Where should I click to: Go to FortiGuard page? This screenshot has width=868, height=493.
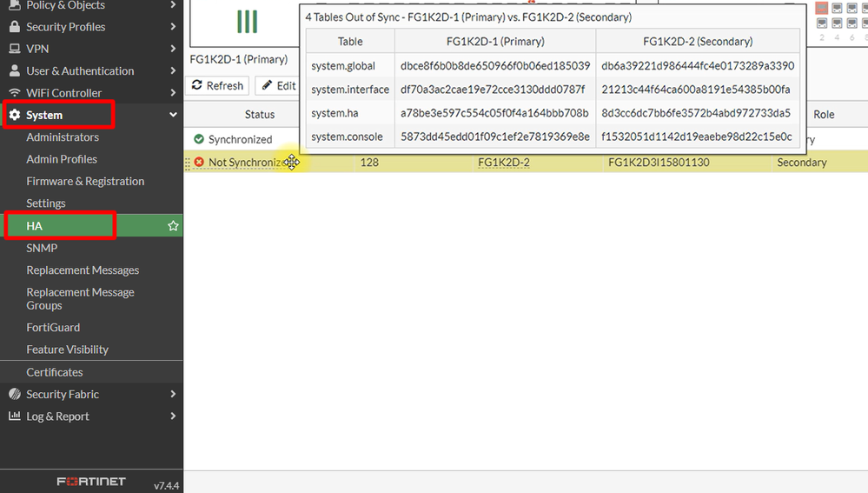pyautogui.click(x=53, y=328)
